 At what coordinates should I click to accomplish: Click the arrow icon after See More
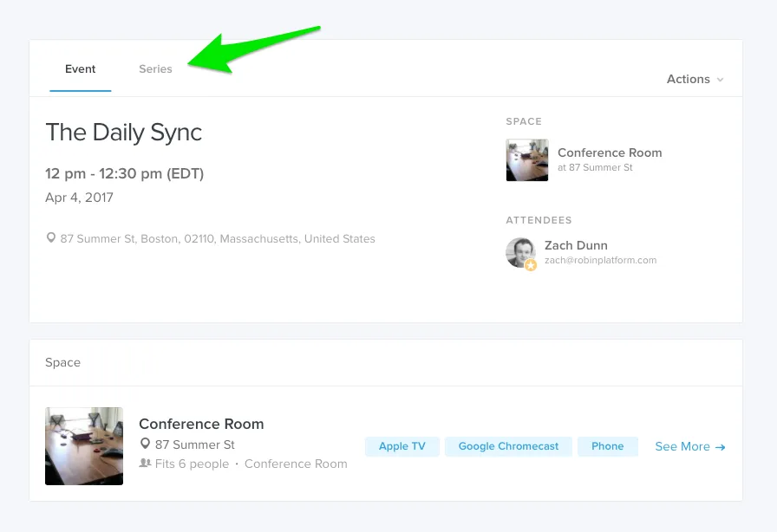[x=721, y=447]
